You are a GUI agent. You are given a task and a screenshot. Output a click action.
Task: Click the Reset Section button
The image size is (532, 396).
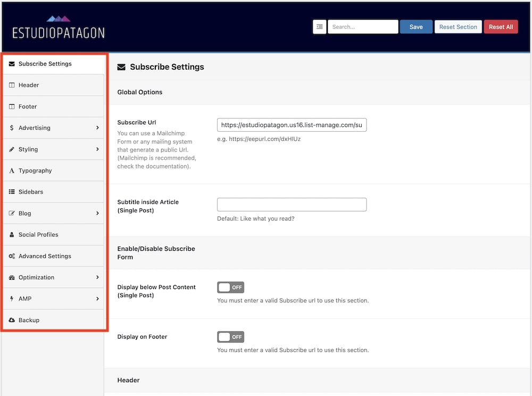point(458,26)
